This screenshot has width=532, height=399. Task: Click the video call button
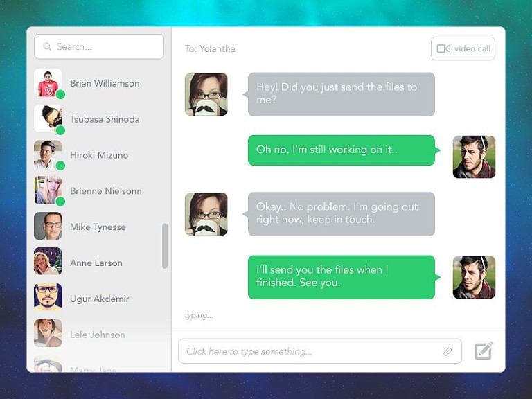(463, 48)
